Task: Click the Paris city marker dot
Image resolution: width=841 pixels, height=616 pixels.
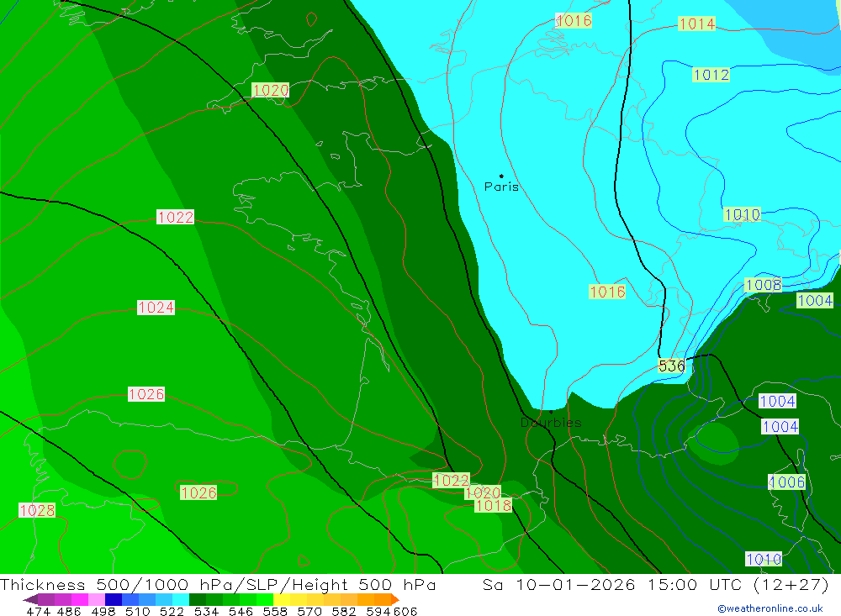Action: tap(501, 176)
